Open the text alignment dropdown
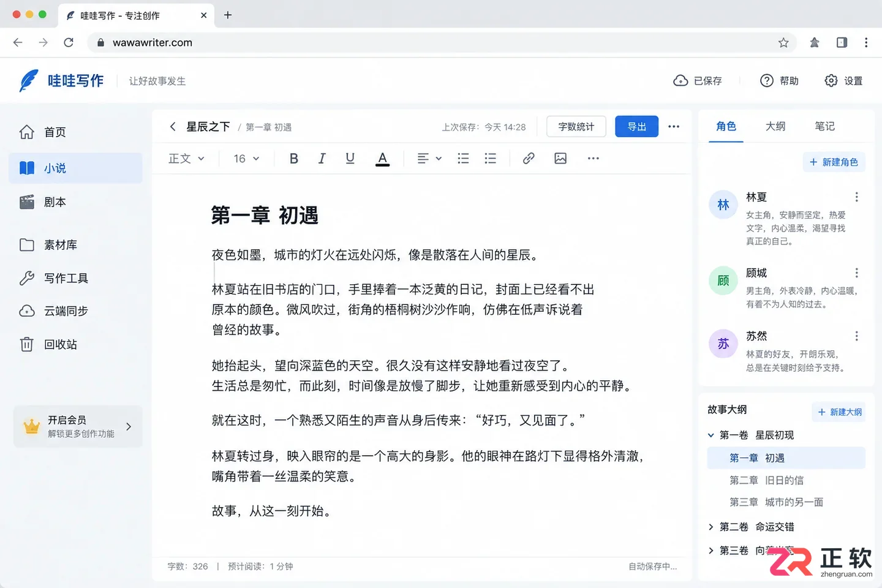This screenshot has height=588, width=882. [429, 159]
